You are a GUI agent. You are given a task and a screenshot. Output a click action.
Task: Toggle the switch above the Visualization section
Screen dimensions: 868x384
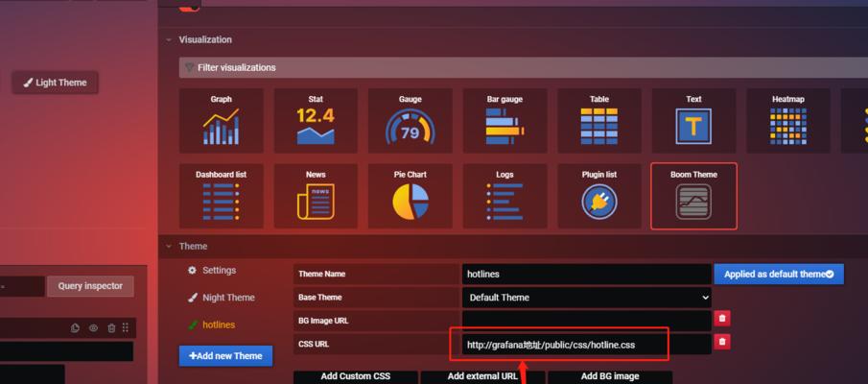(190, 6)
